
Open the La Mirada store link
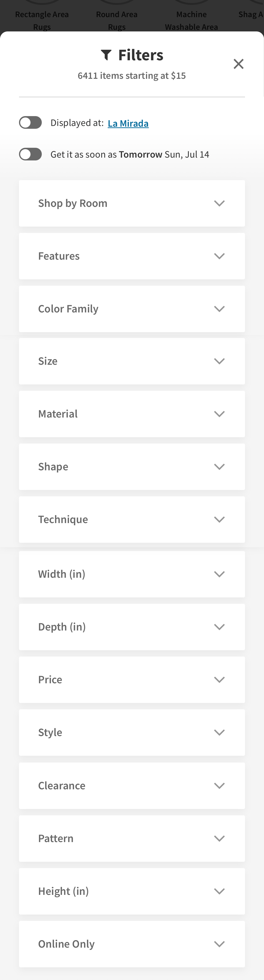128,123
